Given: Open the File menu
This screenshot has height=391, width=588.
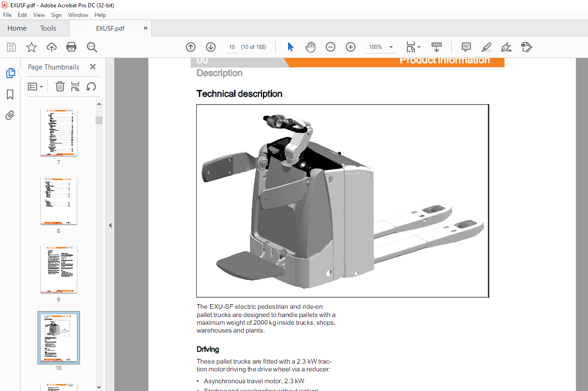Looking at the screenshot, I should coord(7,15).
